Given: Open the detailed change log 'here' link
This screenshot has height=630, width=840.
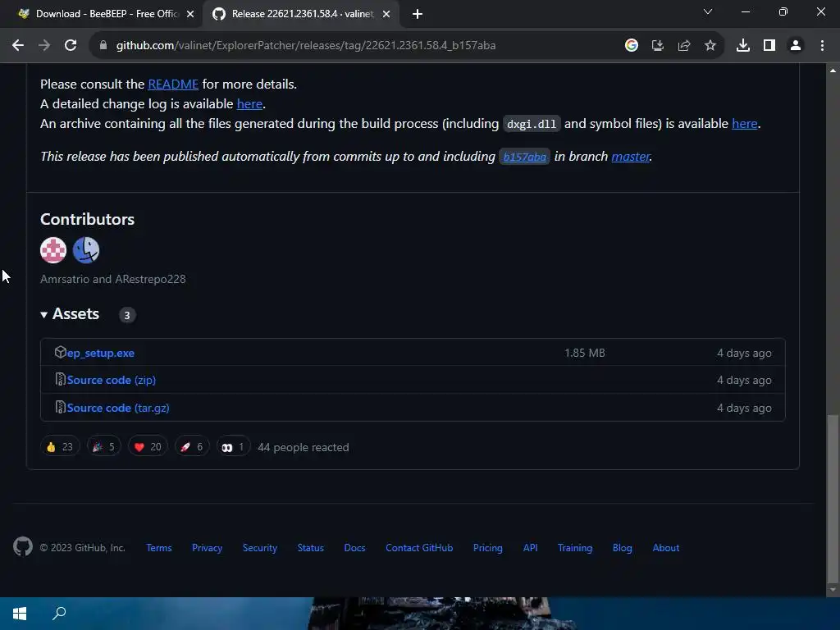Looking at the screenshot, I should click(249, 104).
